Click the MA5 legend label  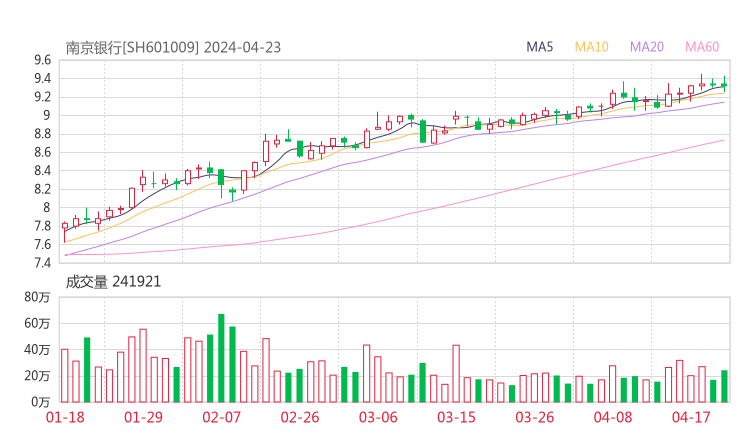point(539,47)
